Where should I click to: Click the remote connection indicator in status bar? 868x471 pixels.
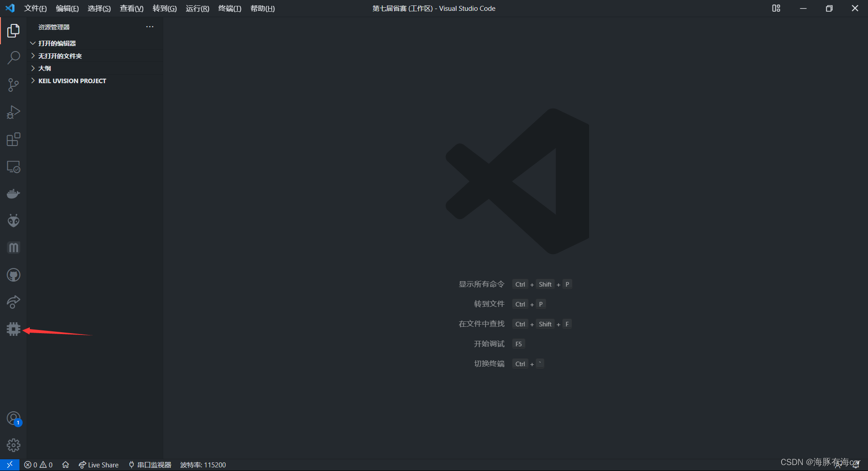coord(9,465)
